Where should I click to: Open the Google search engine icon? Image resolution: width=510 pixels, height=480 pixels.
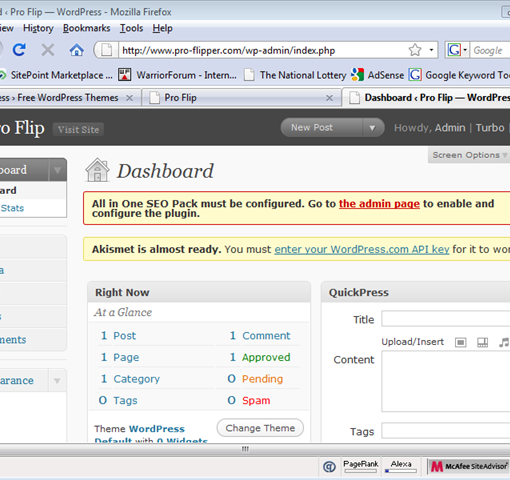(454, 50)
